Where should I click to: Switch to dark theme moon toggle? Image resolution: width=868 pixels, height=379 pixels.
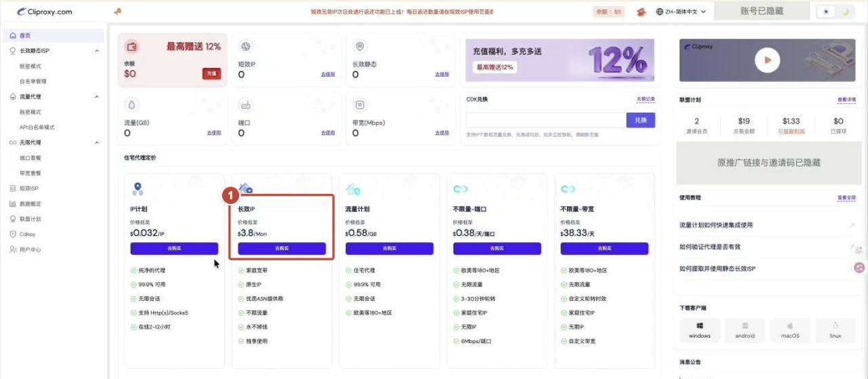[845, 12]
